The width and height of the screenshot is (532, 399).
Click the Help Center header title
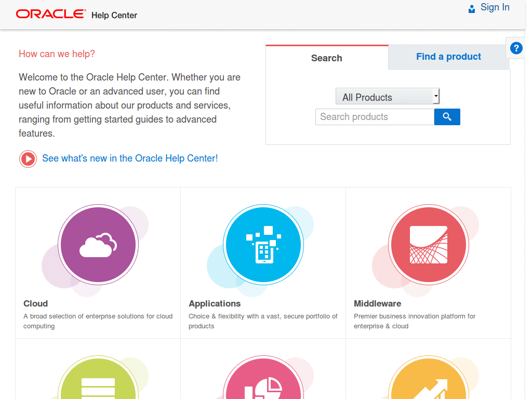114,15
